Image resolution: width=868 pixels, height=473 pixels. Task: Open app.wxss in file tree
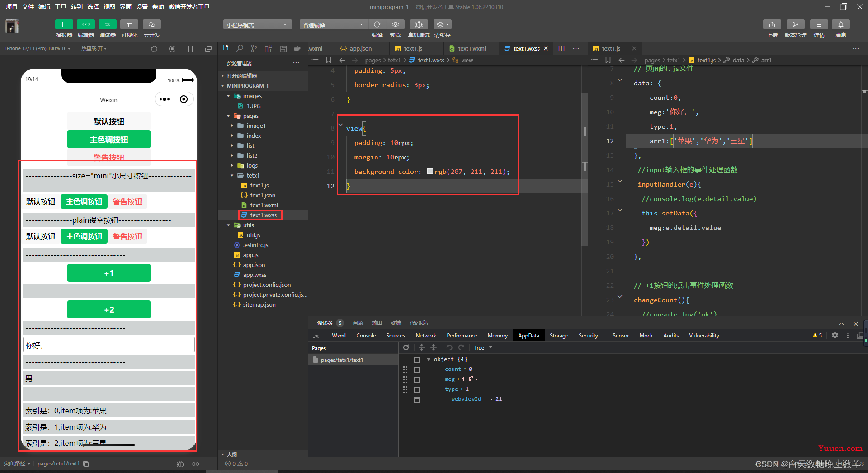(x=255, y=275)
